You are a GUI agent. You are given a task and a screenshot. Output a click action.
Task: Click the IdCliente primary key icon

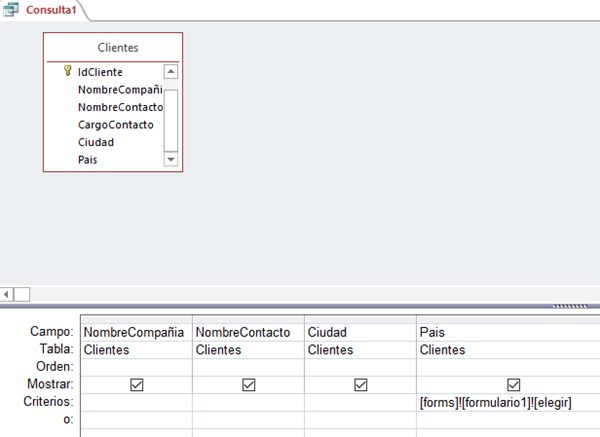68,71
